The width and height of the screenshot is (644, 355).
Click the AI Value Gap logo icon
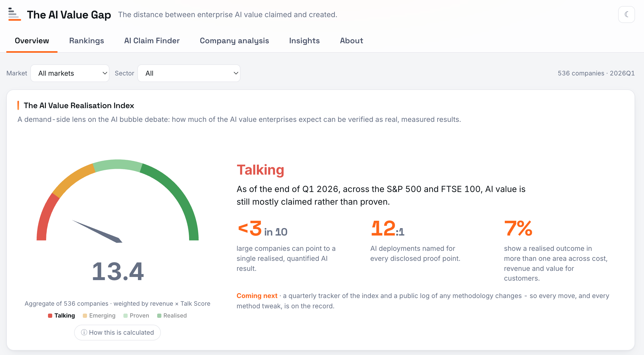click(x=14, y=14)
